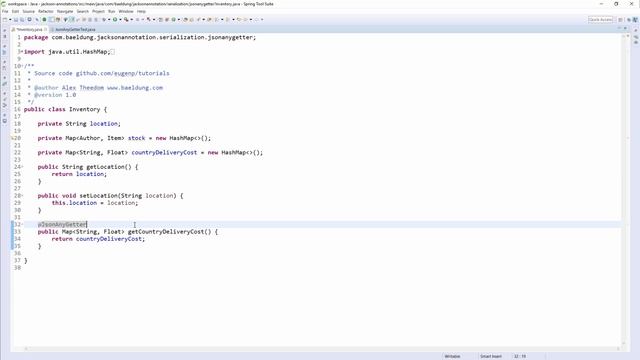Collapse the getLocation method fold
Screen dimensions: 640x360
(22, 167)
